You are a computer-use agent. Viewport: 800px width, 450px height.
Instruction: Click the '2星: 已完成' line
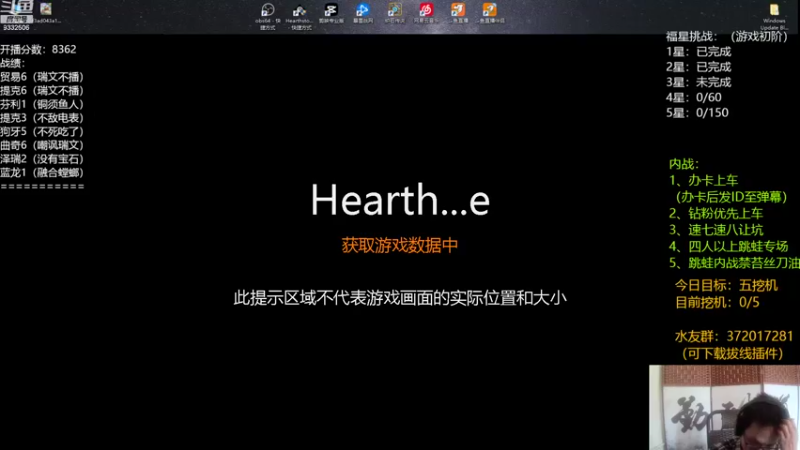point(698,67)
